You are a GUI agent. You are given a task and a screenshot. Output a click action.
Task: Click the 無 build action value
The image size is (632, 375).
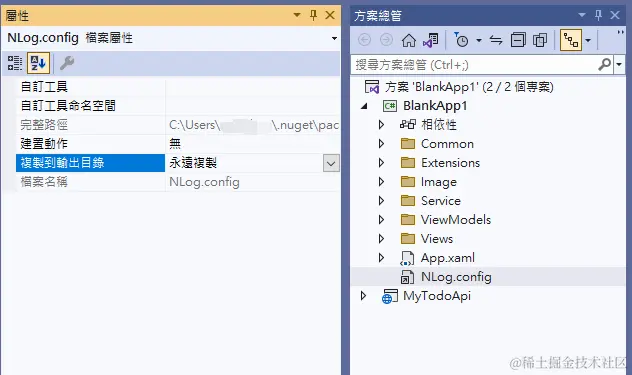[x=175, y=144]
